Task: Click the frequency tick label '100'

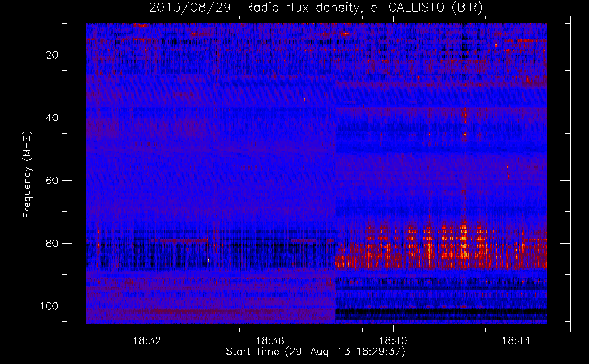Action: tap(49, 306)
